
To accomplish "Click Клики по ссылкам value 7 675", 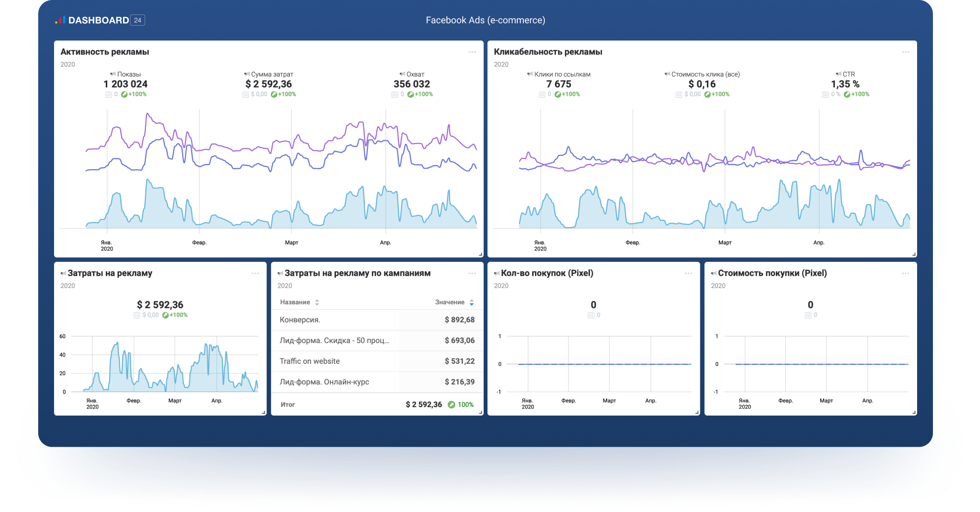I will click(558, 84).
